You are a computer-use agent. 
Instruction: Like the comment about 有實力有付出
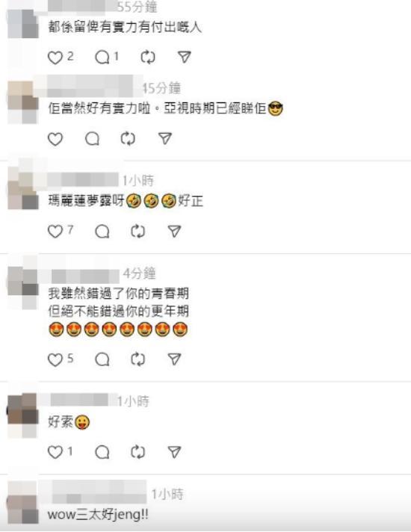coord(55,58)
